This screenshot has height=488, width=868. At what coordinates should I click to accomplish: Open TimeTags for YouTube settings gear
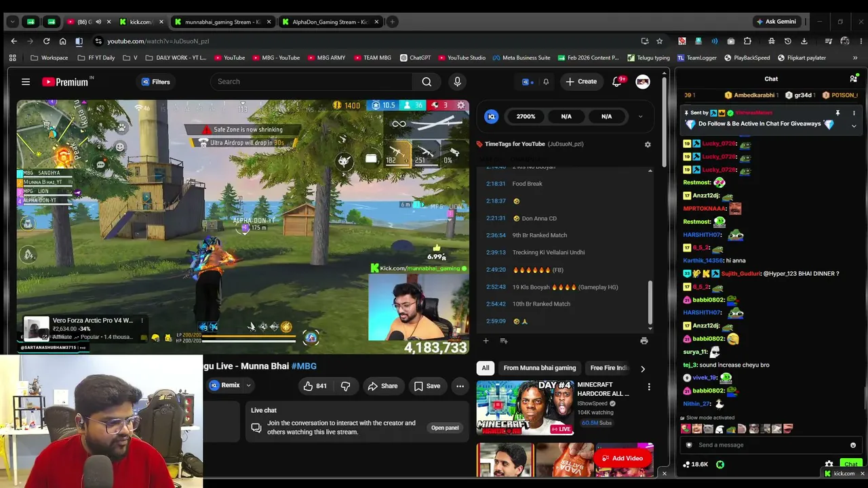pos(648,144)
